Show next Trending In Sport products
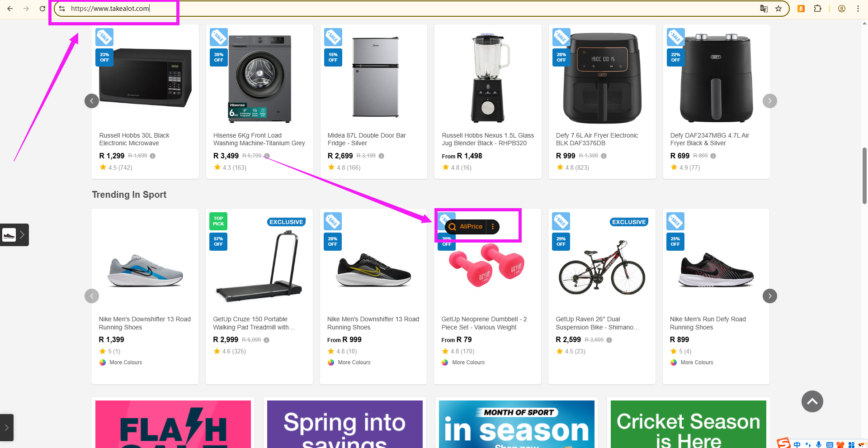868x448 pixels. click(x=769, y=296)
